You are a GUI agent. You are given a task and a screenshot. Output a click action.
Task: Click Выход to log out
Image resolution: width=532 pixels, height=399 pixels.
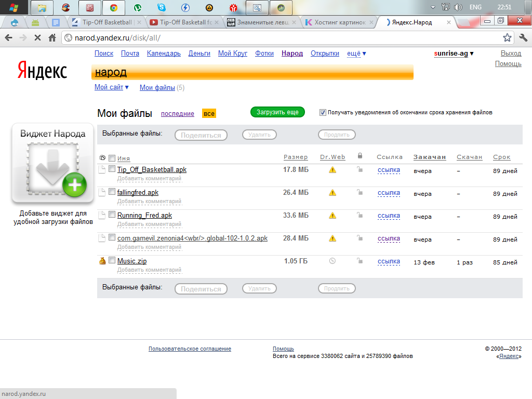pos(511,54)
